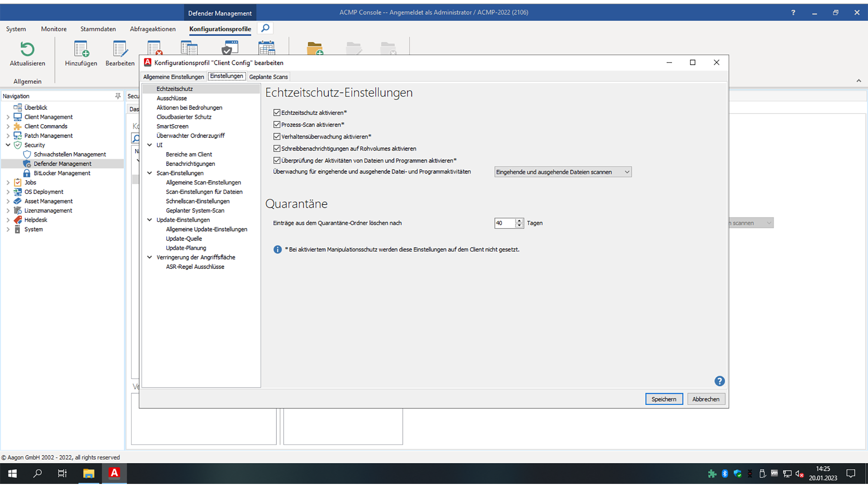
Task: Click the add folder ribbon icon
Action: [x=315, y=48]
